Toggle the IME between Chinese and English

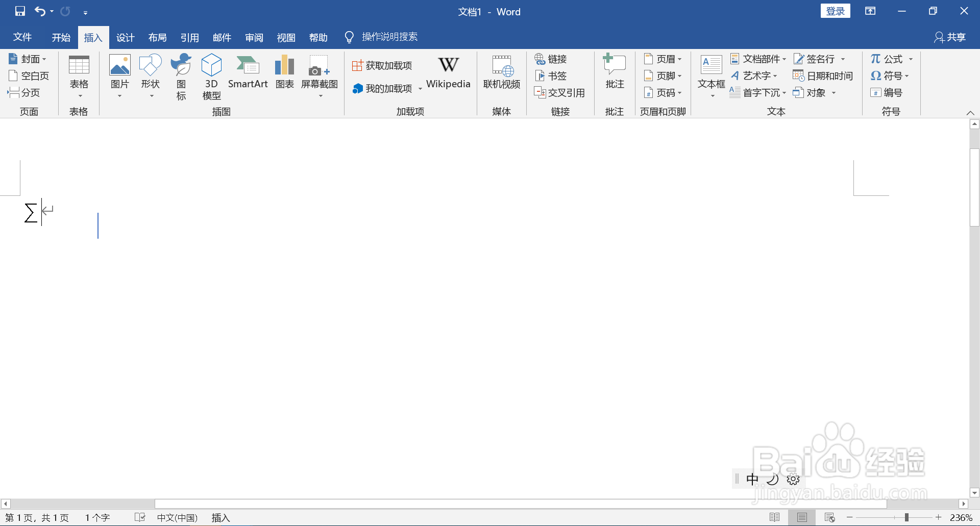[x=752, y=479]
